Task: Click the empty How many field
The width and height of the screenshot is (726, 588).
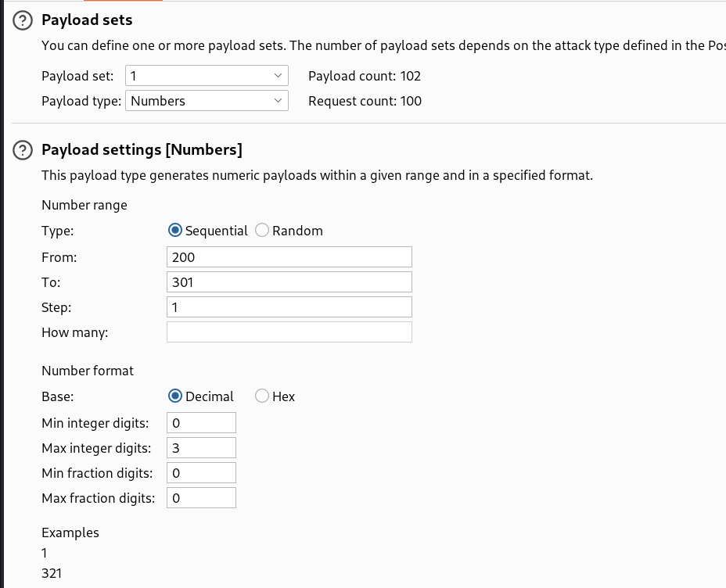Action: [289, 332]
